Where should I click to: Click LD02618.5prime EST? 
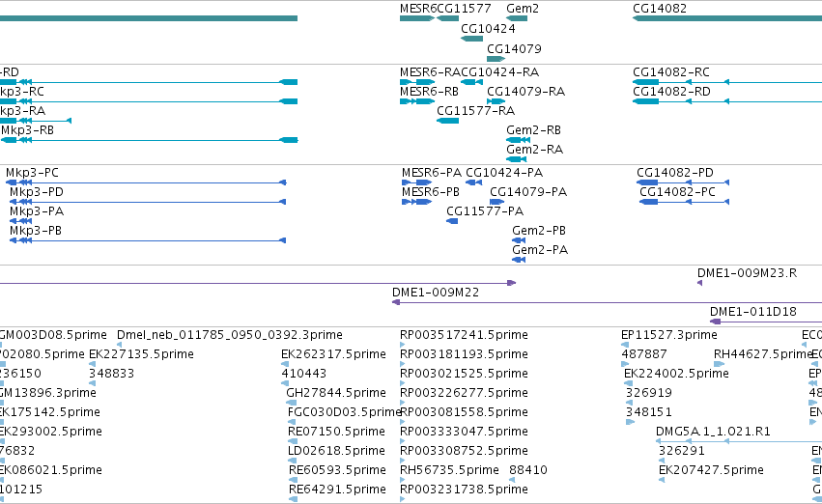click(x=292, y=462)
